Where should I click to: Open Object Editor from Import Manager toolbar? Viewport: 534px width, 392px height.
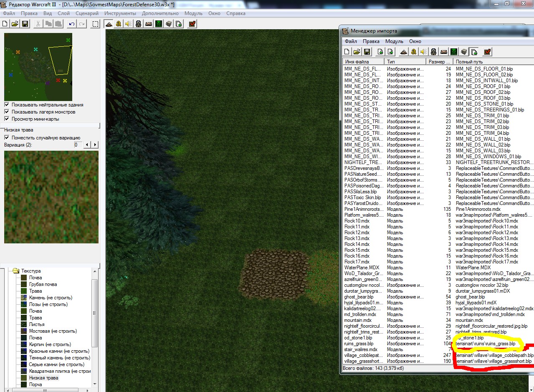point(433,52)
